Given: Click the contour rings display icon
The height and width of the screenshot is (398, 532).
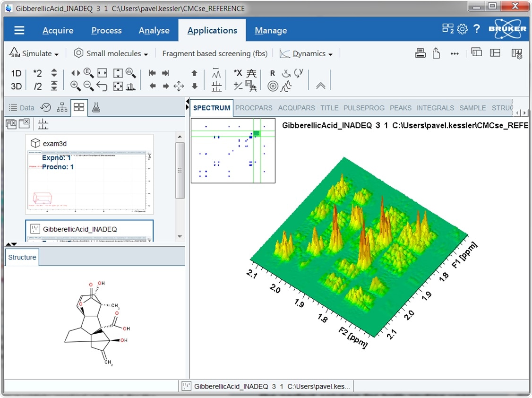Looking at the screenshot, I should tap(273, 86).
